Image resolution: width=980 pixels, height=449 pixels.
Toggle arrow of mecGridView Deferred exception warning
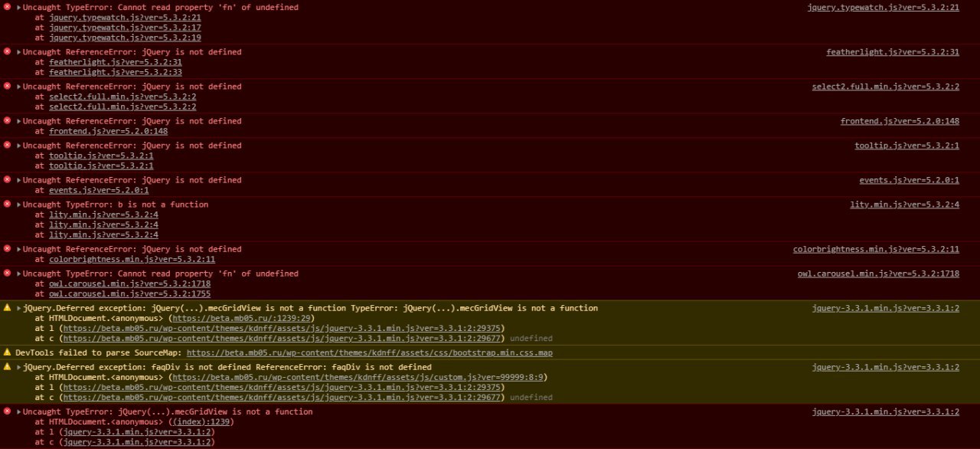click(x=19, y=308)
